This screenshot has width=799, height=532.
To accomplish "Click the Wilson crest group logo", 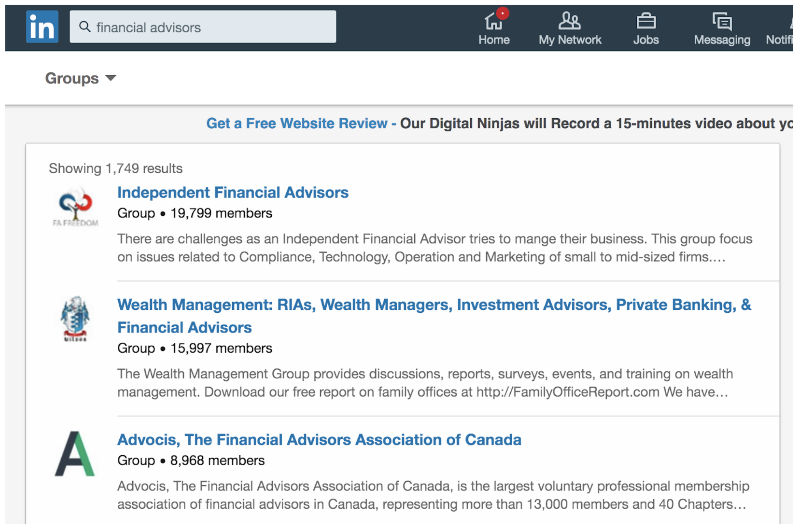I will pos(75,318).
